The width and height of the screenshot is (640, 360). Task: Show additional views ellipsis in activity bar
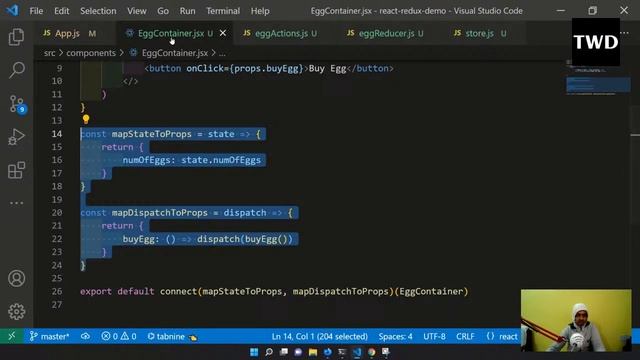point(16,203)
